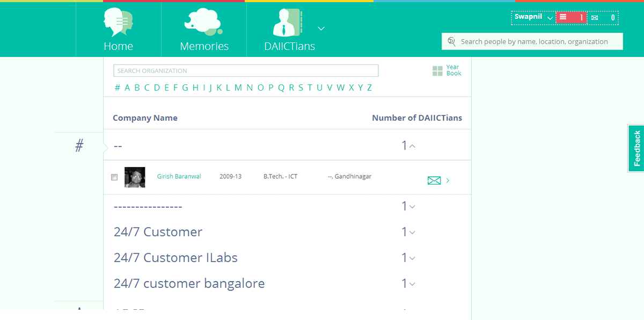Image resolution: width=644 pixels, height=320 pixels.
Task: Expand the 24/7 customer bangalore chevron
Action: click(412, 284)
